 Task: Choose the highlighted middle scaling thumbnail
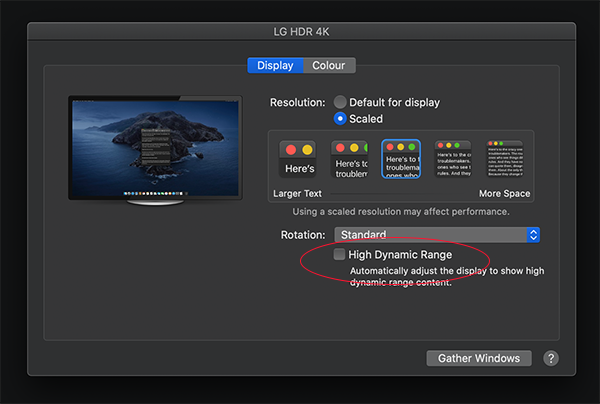(x=401, y=159)
